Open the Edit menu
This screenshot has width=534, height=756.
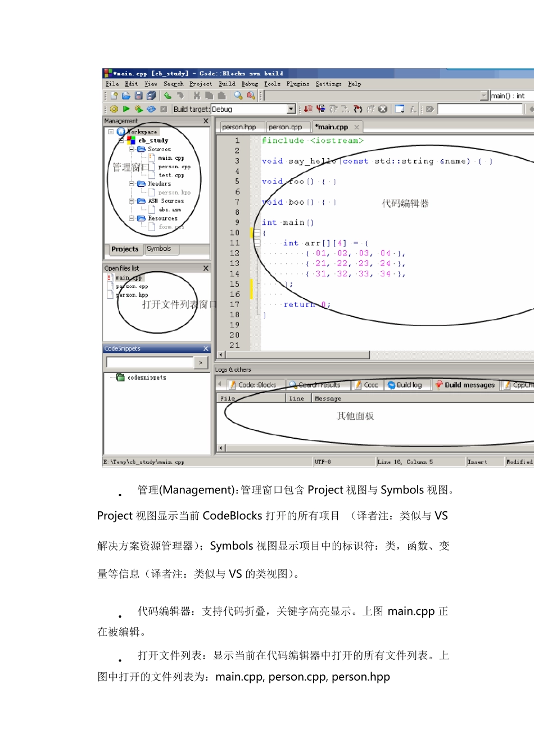click(131, 84)
